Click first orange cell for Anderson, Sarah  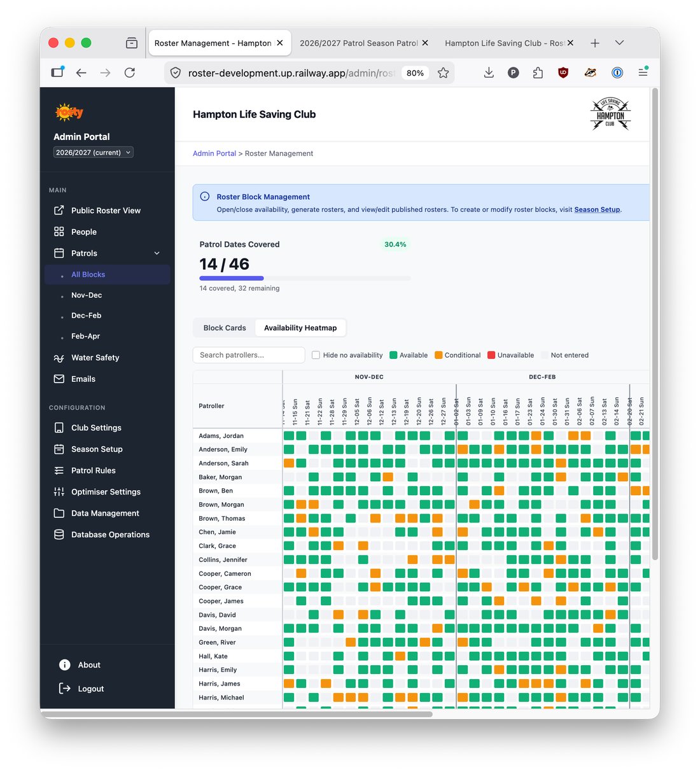289,463
